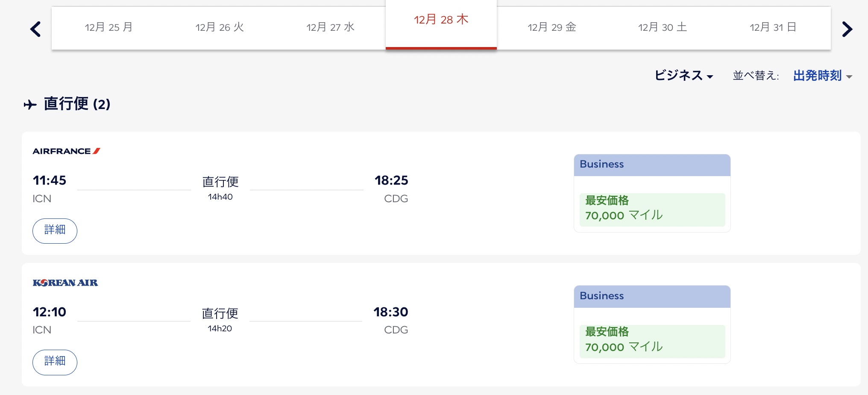This screenshot has height=395, width=868.
Task: Select the 12月 29 金 date tab
Action: [x=552, y=28]
